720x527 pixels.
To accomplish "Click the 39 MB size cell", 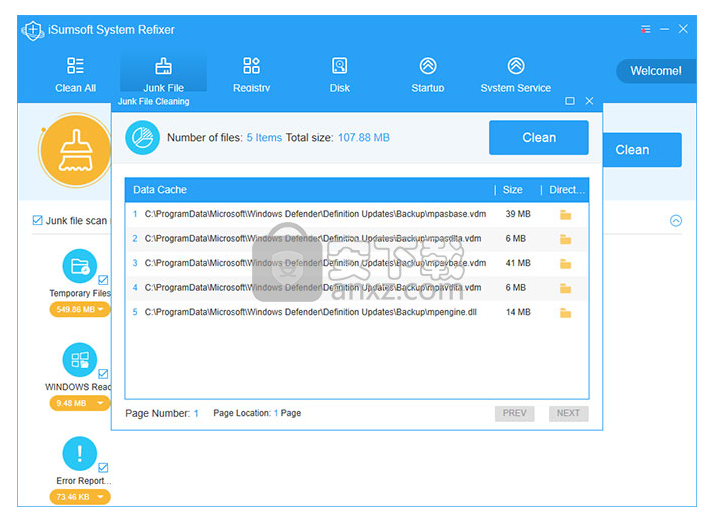I will point(518,214).
